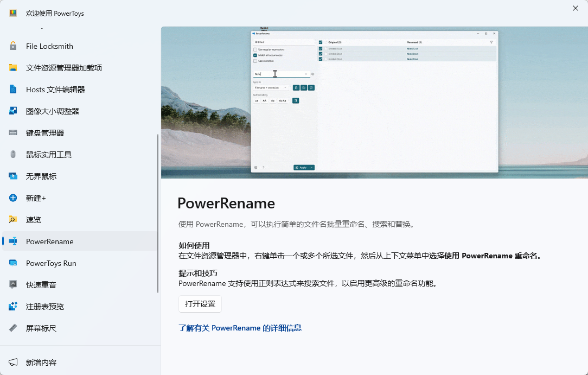Click the 如何使用 section heading
588x375 pixels.
click(194, 246)
